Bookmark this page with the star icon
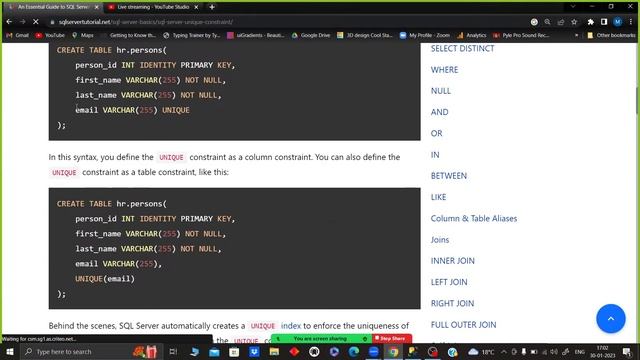The width and height of the screenshot is (640, 360). [x=574, y=22]
